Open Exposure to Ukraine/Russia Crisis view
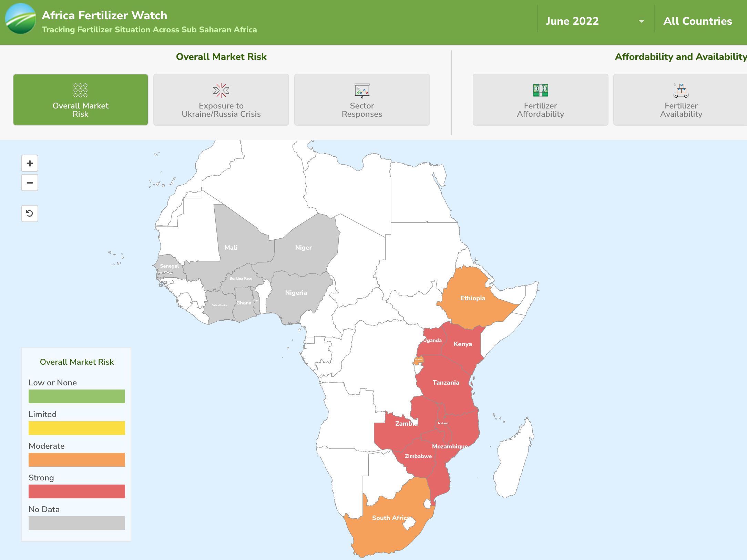 221,100
